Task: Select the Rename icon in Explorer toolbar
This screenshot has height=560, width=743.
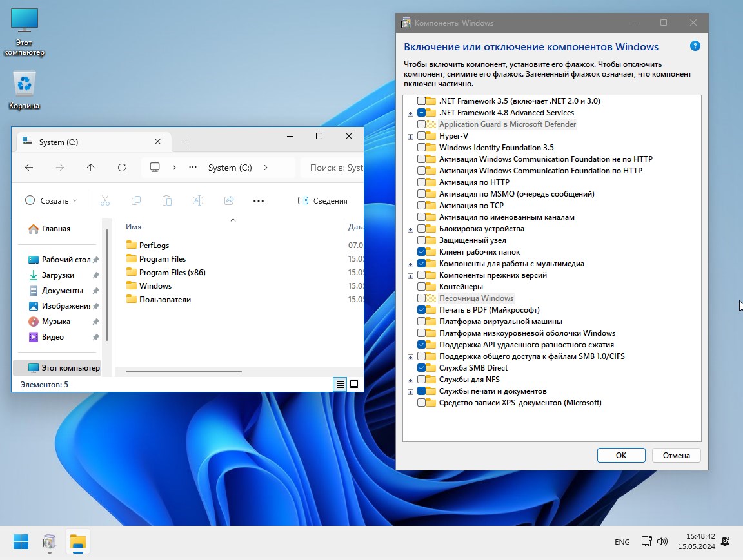Action: pos(198,200)
